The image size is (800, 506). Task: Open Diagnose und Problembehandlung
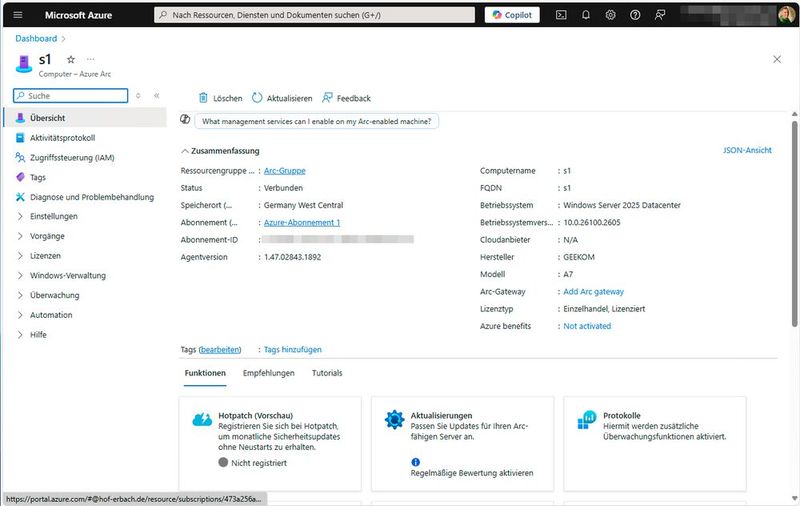coord(85,197)
